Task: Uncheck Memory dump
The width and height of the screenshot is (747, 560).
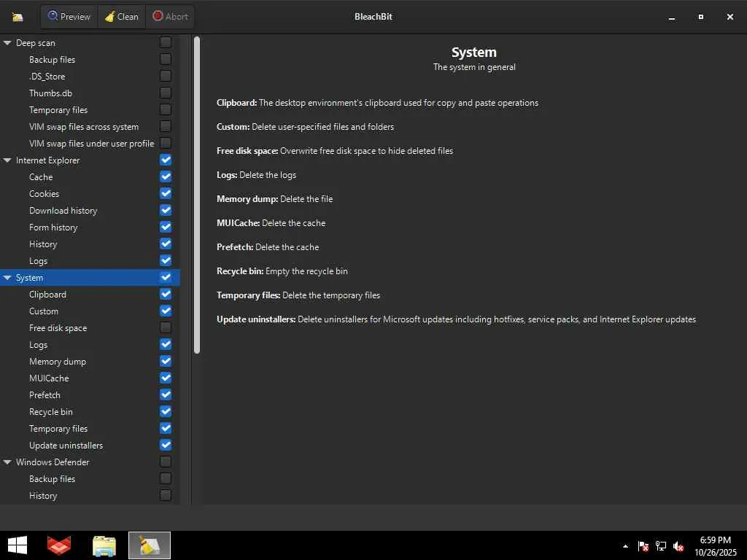Action: coord(166,362)
